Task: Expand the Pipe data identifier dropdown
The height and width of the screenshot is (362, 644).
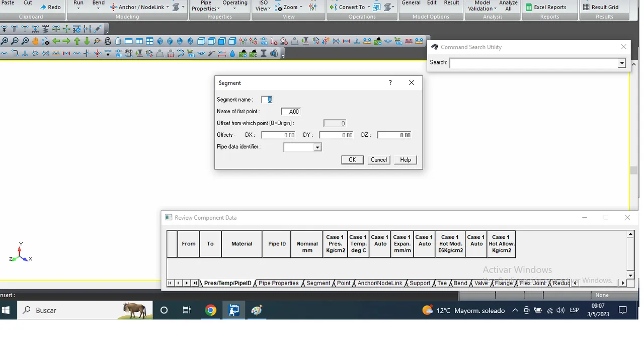Action: (x=317, y=147)
